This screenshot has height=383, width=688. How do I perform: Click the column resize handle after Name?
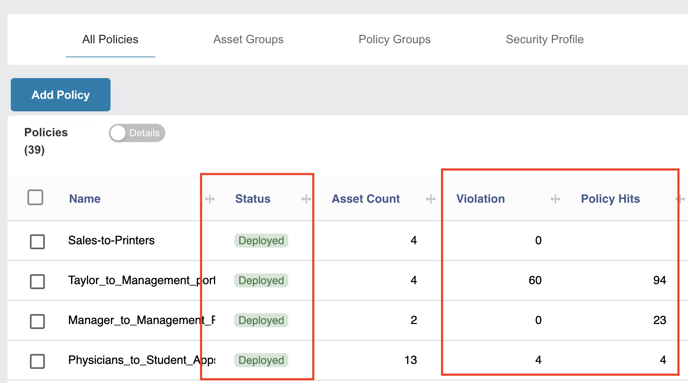click(210, 199)
